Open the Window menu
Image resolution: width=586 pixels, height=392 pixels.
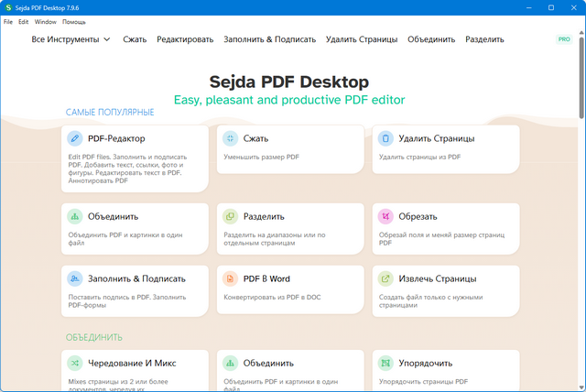(x=45, y=22)
